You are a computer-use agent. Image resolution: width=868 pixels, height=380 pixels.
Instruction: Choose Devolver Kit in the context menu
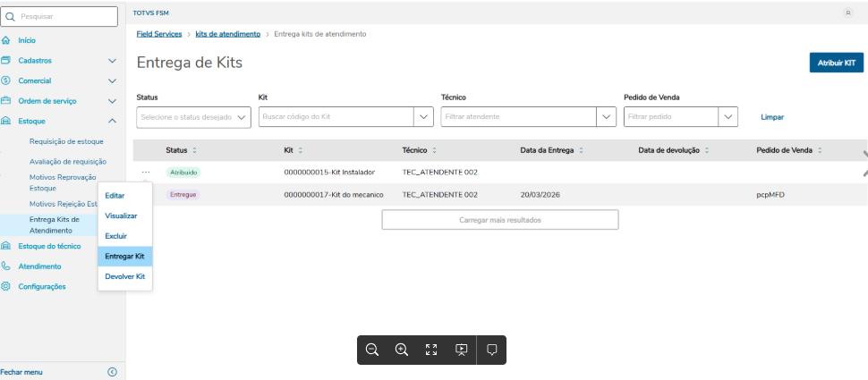[x=124, y=277]
